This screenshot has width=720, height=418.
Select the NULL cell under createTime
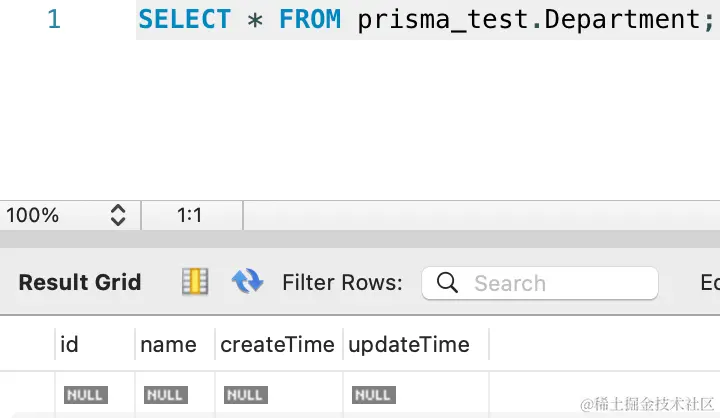245,395
